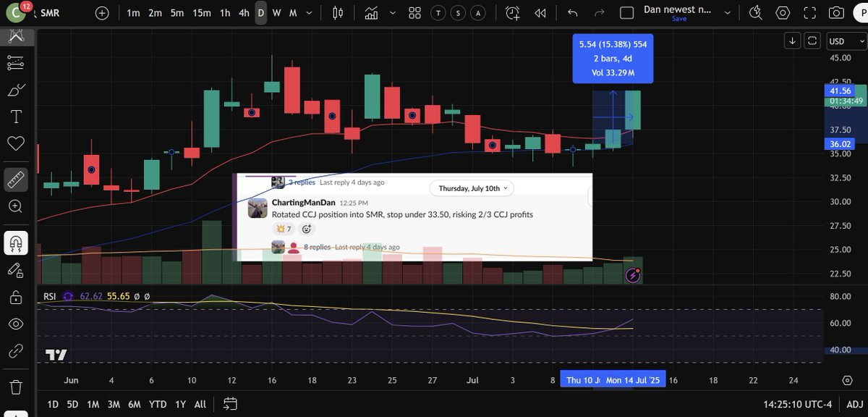868x417 pixels.
Task: Create an alert with the alarm clock icon
Action: (x=513, y=13)
